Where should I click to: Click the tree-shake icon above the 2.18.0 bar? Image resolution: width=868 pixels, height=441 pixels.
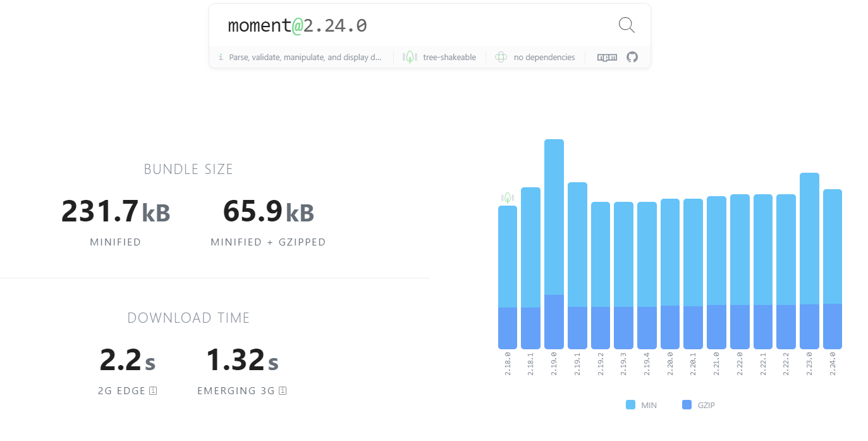(507, 197)
